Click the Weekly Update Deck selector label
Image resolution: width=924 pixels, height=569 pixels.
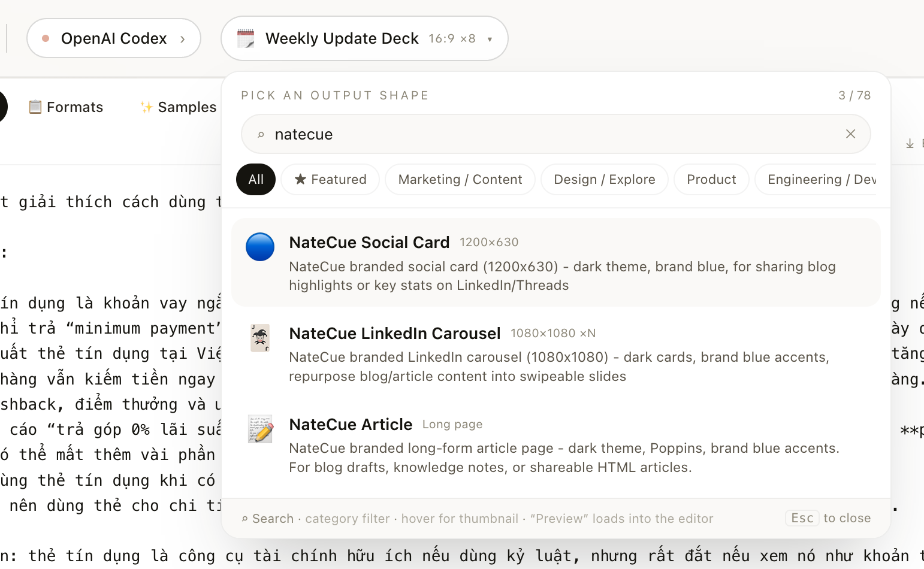point(342,38)
